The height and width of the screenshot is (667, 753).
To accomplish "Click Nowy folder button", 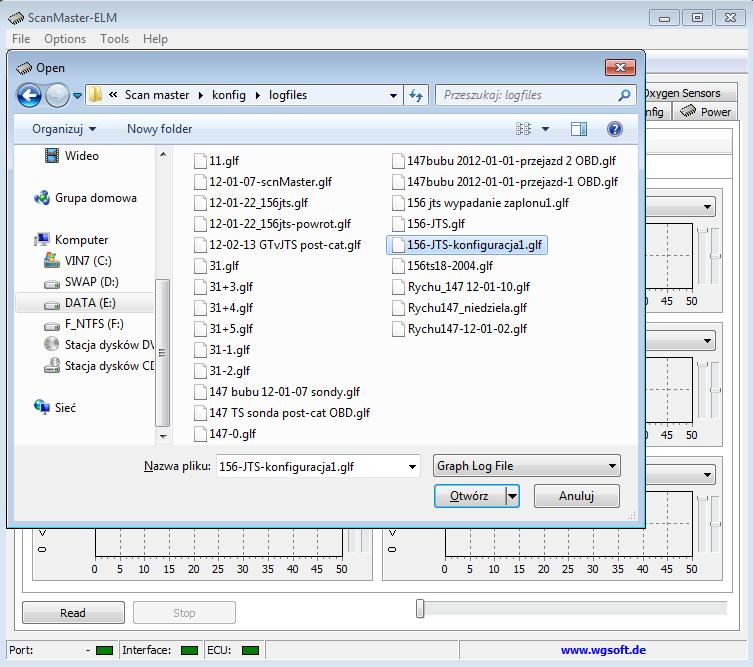I will pyautogui.click(x=159, y=129).
